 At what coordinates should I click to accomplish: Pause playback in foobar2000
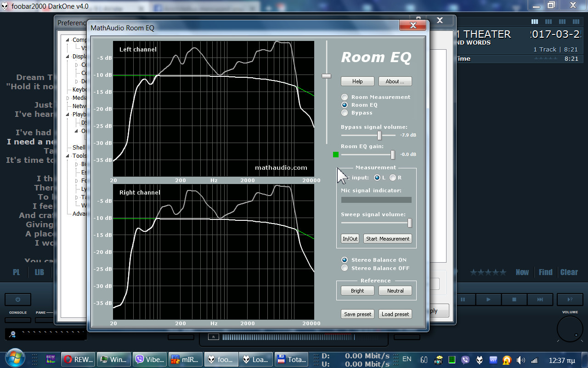point(463,299)
